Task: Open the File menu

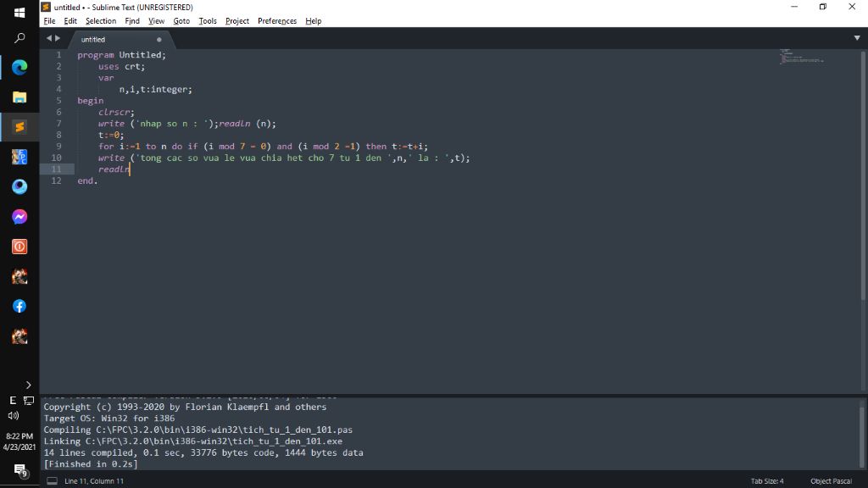Action: coord(49,21)
